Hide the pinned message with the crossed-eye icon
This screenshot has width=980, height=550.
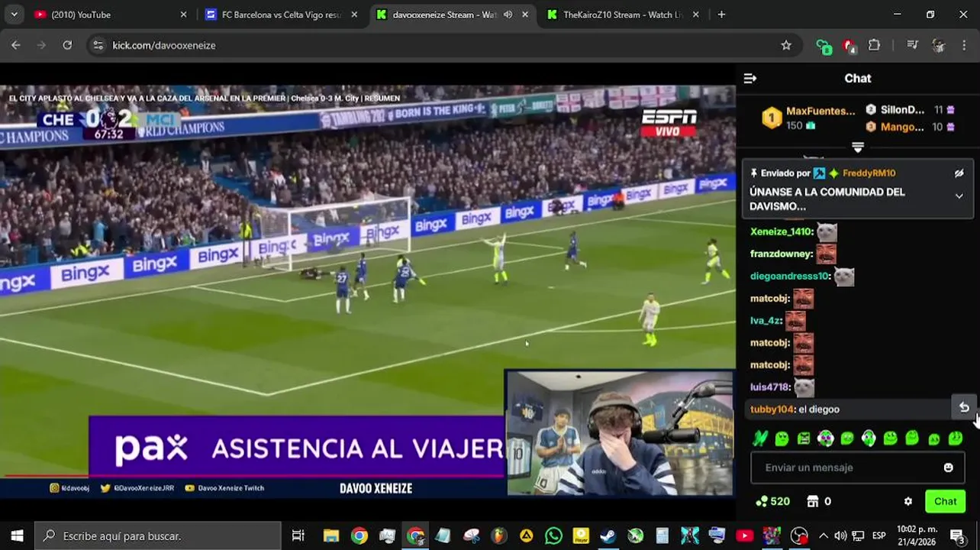[x=959, y=173]
